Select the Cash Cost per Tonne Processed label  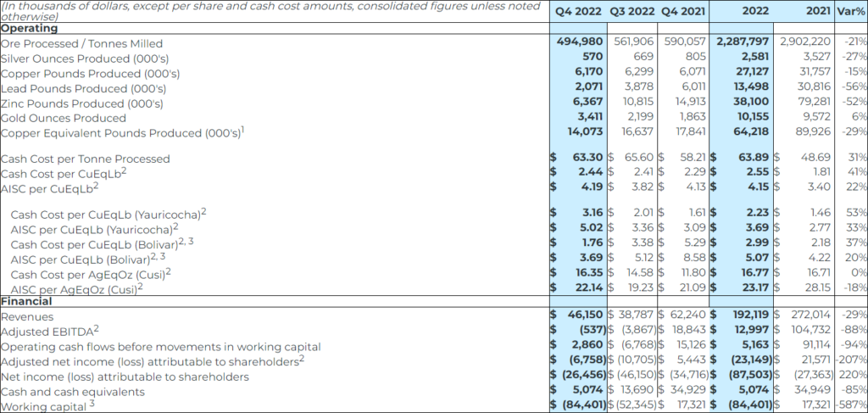(x=86, y=159)
